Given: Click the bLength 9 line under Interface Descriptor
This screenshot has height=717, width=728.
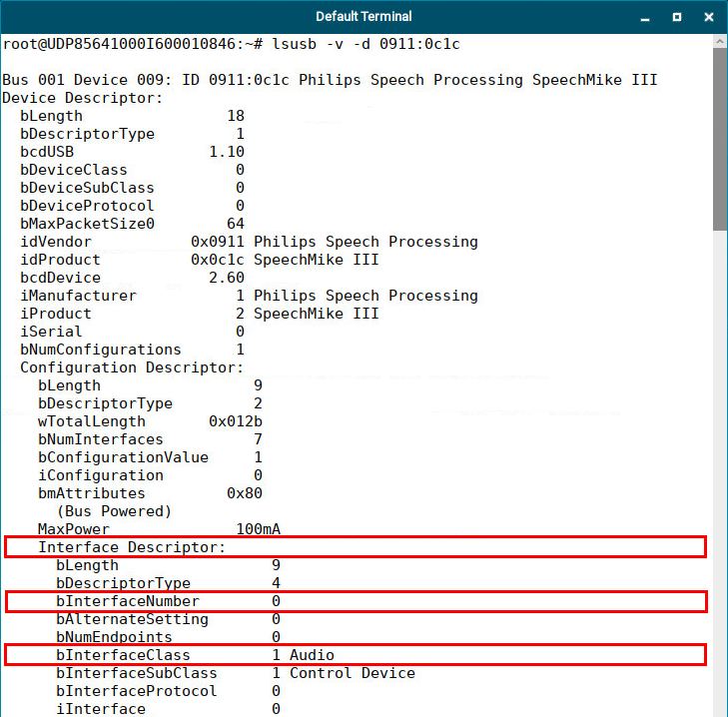Looking at the screenshot, I should coord(169,565).
